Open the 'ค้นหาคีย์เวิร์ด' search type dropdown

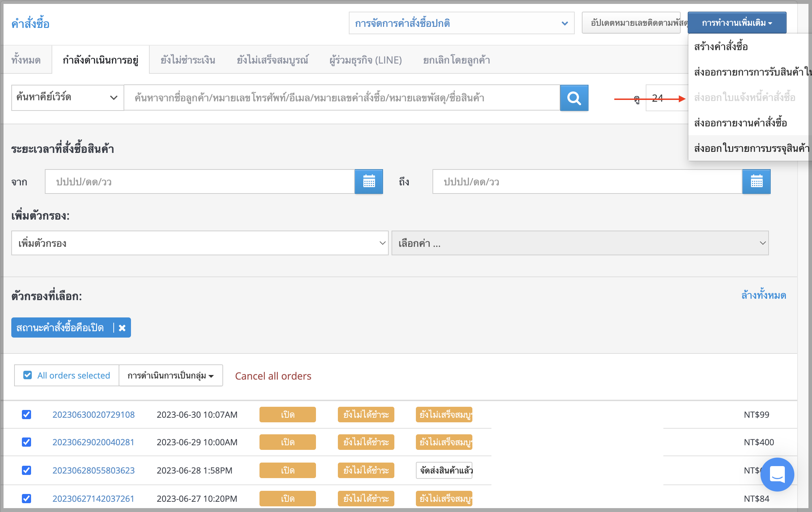[x=67, y=97]
